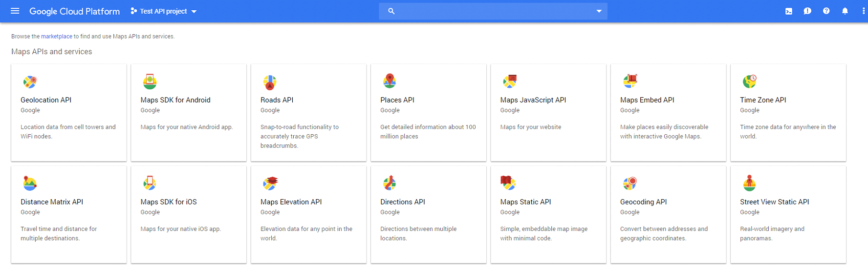
Task: Open Maps SDK for Android title
Action: pos(175,100)
